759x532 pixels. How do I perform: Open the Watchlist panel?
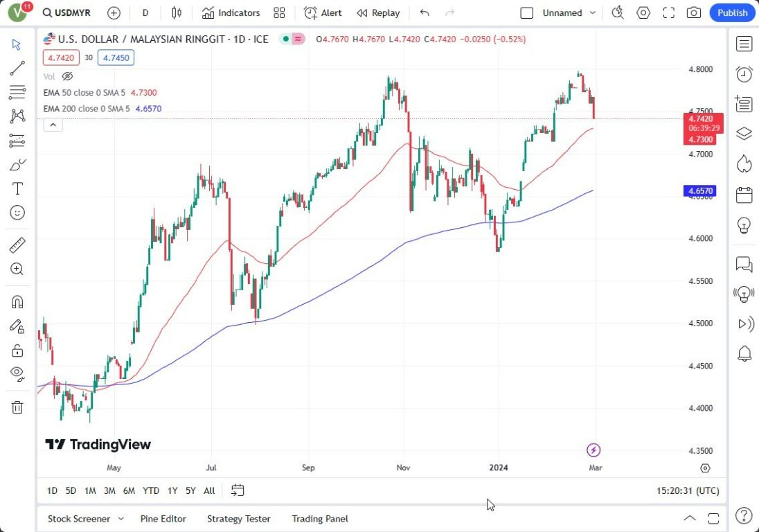pyautogui.click(x=744, y=44)
